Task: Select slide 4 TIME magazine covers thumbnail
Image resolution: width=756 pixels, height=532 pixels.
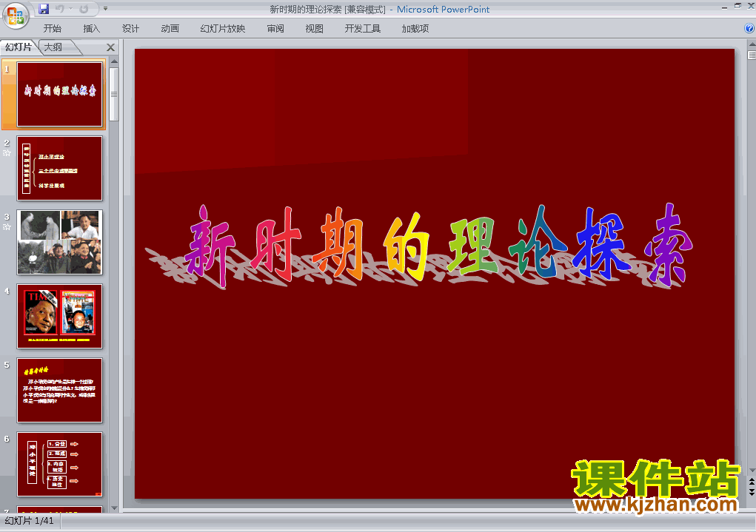Action: pos(60,316)
